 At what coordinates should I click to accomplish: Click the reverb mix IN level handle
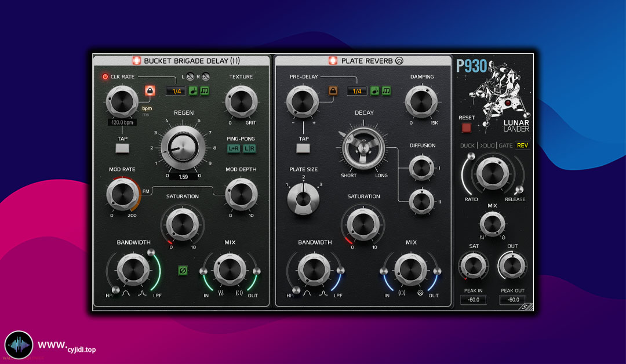tap(384, 271)
